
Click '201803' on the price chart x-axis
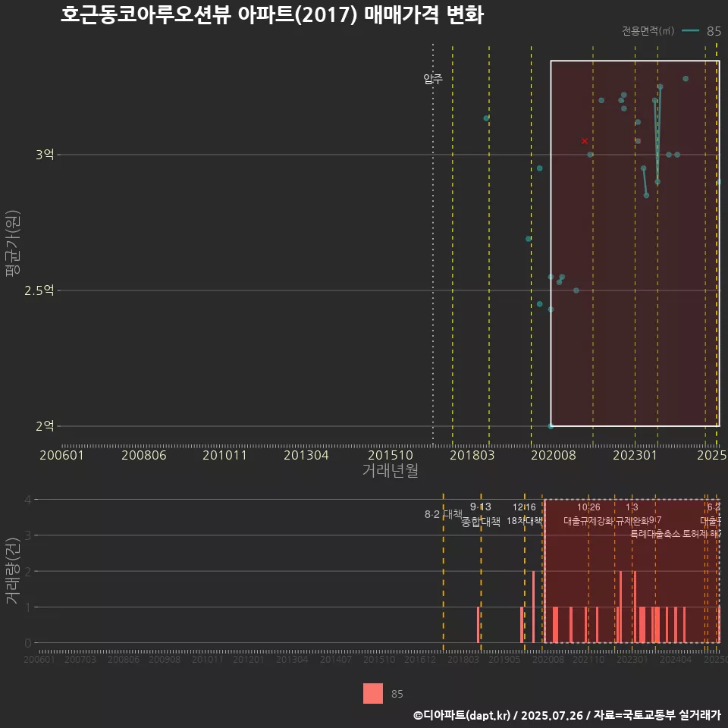coord(472,455)
